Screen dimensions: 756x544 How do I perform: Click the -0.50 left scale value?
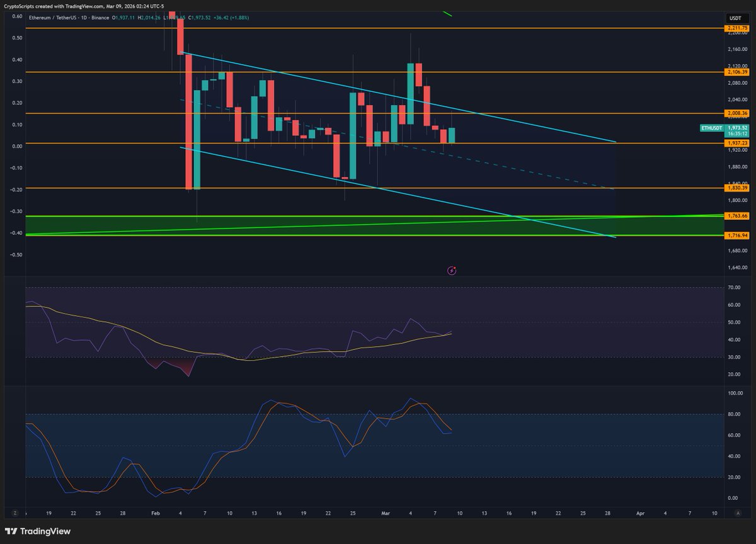pyautogui.click(x=17, y=255)
